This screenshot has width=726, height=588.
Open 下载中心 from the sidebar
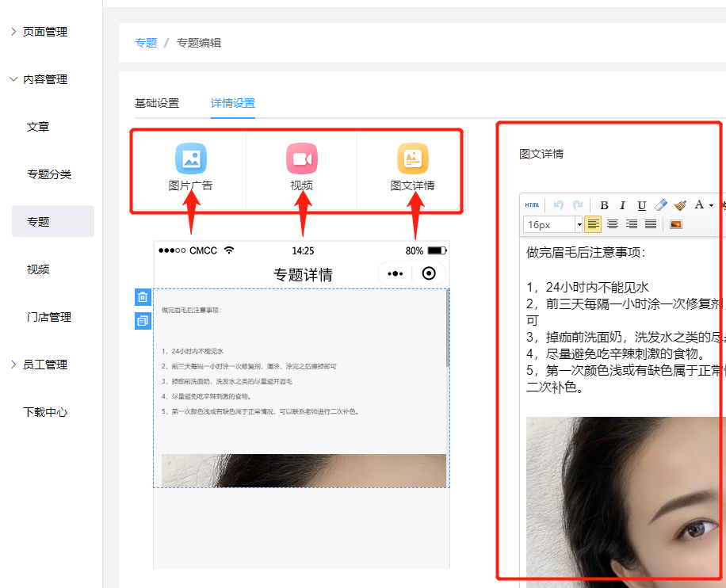[x=45, y=412]
